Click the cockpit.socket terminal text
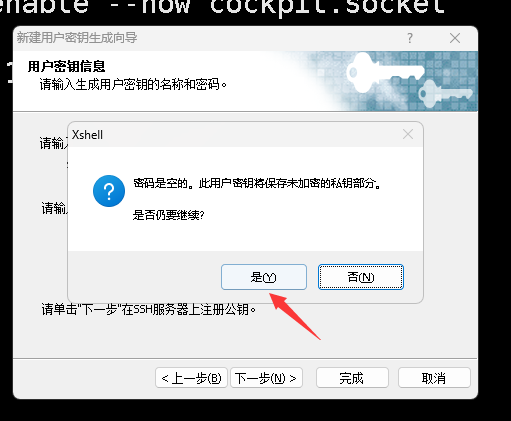The width and height of the screenshot is (511, 421). (327, 6)
